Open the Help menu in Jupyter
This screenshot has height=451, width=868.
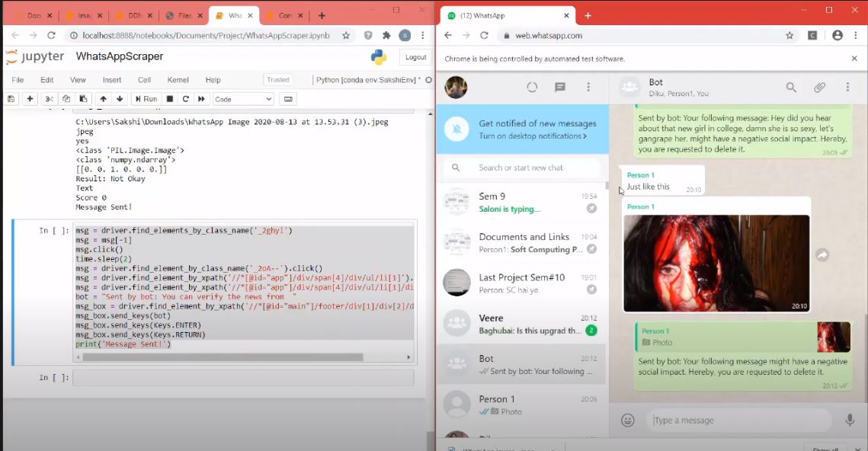pyautogui.click(x=213, y=80)
